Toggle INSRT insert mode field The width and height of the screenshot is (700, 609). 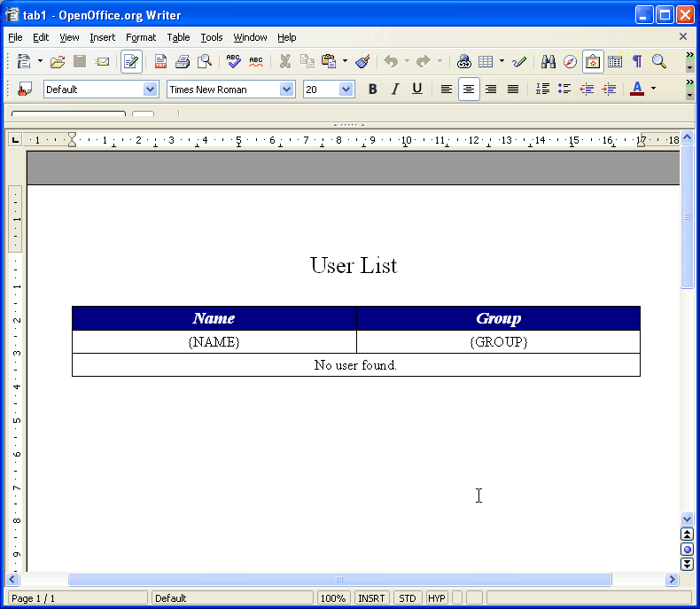click(371, 598)
